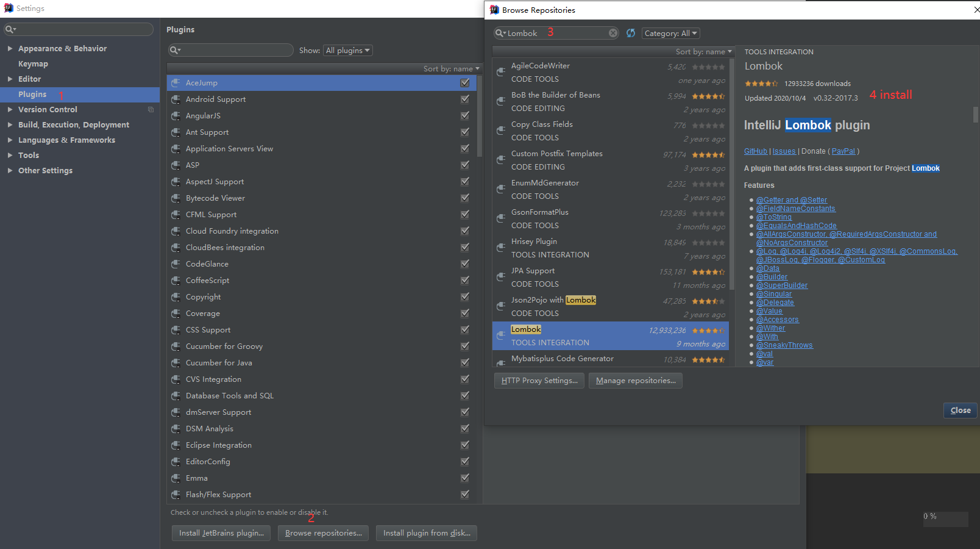Click the Lombok plugin icon in results
980x549 pixels.
tap(501, 335)
